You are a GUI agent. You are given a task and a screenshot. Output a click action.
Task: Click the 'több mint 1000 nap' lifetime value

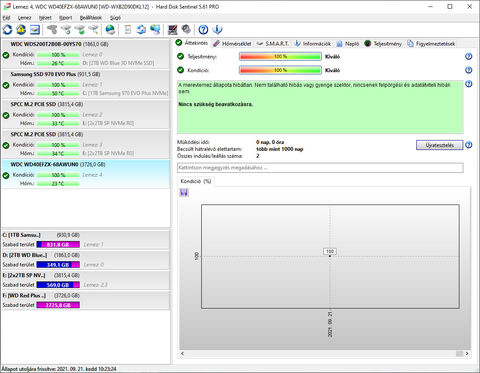(280, 149)
